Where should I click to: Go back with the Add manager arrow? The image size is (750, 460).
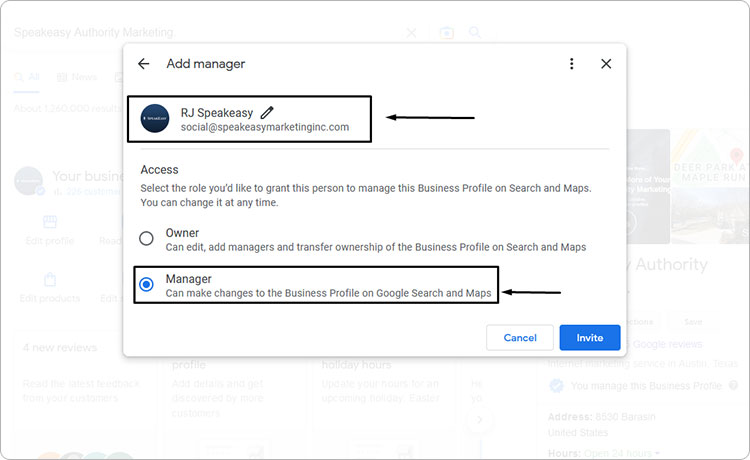143,64
